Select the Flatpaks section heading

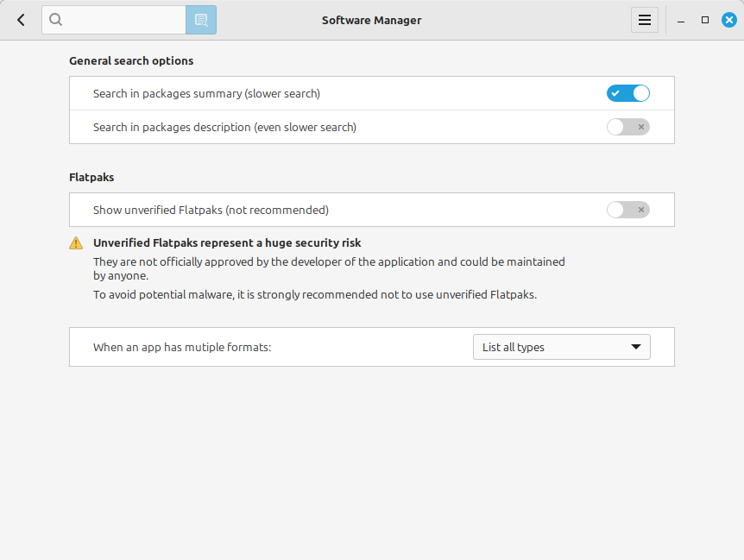[91, 177]
